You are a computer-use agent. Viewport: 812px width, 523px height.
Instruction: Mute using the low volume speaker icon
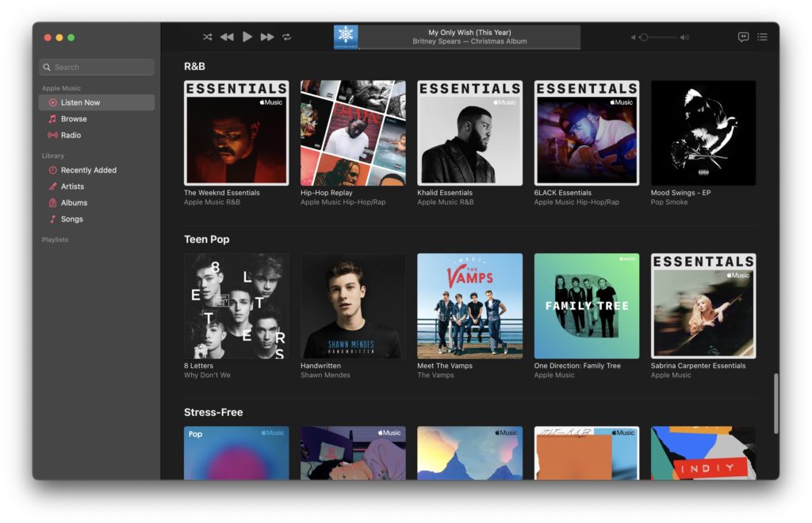[634, 37]
